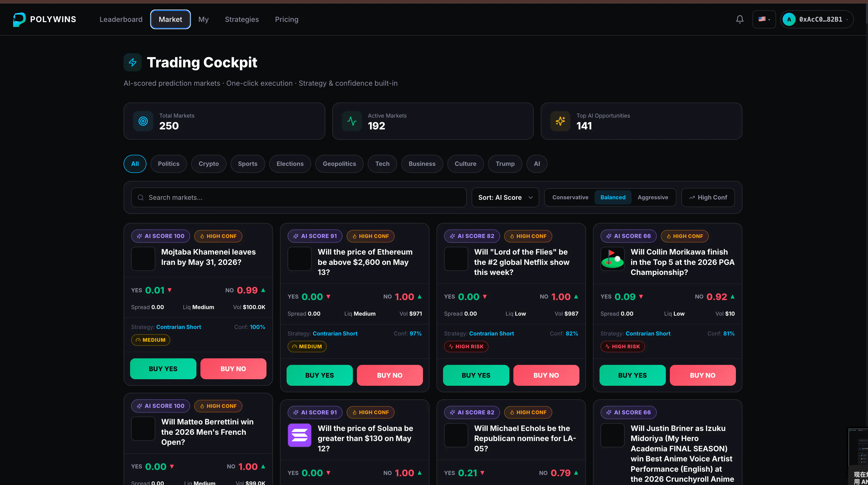The image size is (868, 485).
Task: Open the Market tab
Action: 171,19
